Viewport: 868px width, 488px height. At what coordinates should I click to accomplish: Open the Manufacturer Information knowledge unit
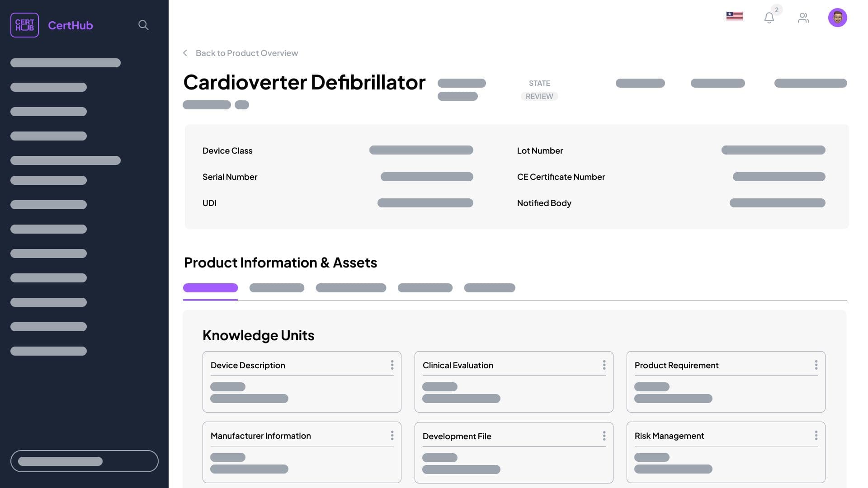(x=302, y=452)
